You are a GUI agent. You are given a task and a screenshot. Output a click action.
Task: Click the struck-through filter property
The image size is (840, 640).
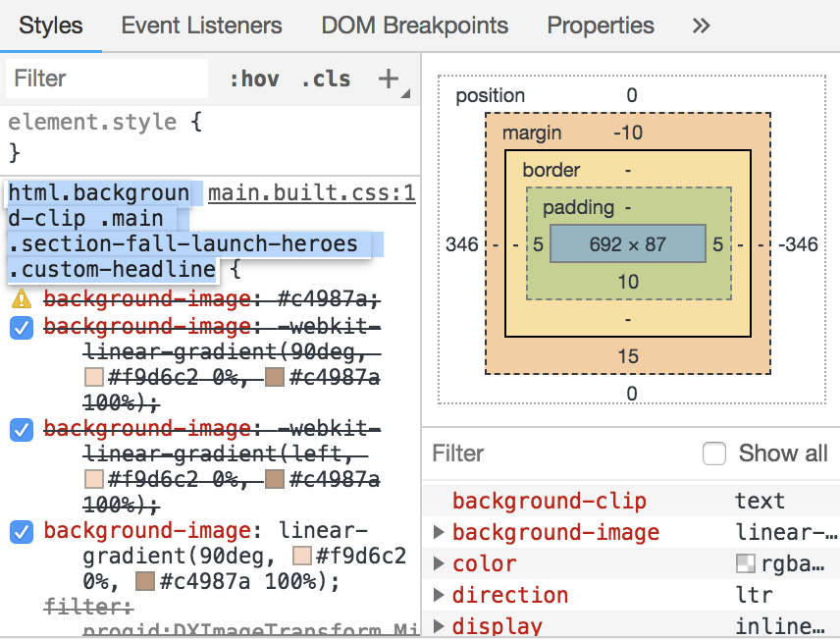[88, 607]
